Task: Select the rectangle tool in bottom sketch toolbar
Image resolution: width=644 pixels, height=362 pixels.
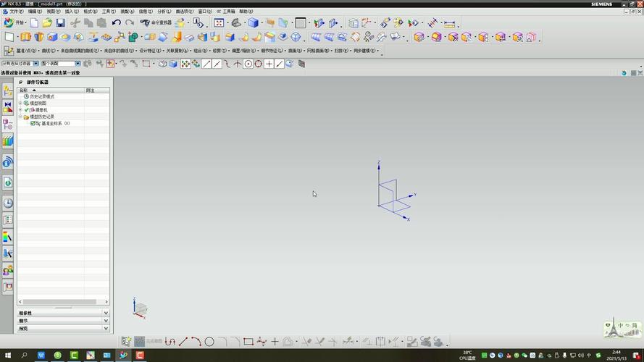Action: click(x=248, y=342)
